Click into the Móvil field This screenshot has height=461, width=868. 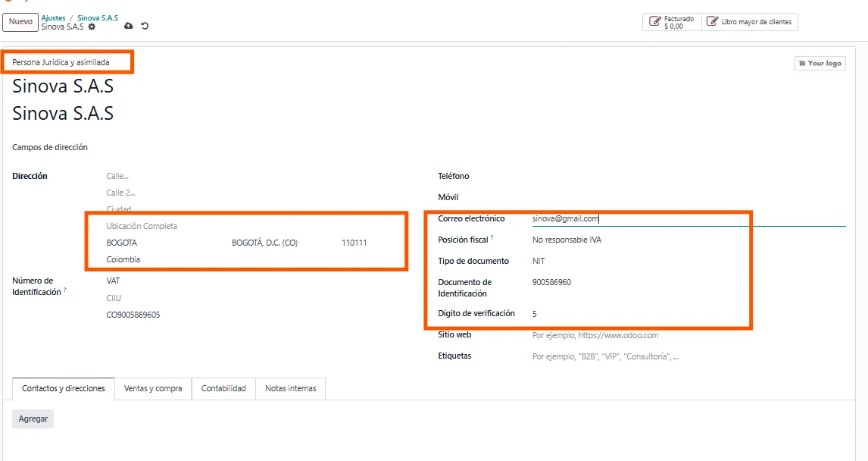(x=688, y=197)
